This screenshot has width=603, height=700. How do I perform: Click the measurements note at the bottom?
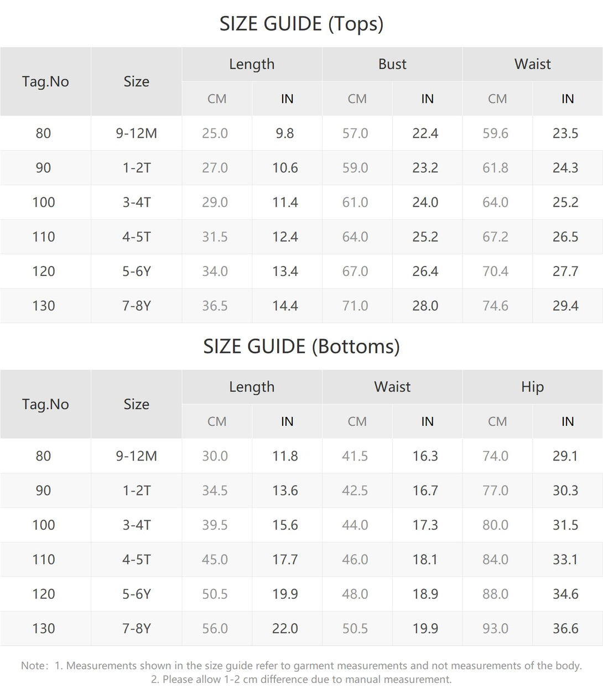301,672
